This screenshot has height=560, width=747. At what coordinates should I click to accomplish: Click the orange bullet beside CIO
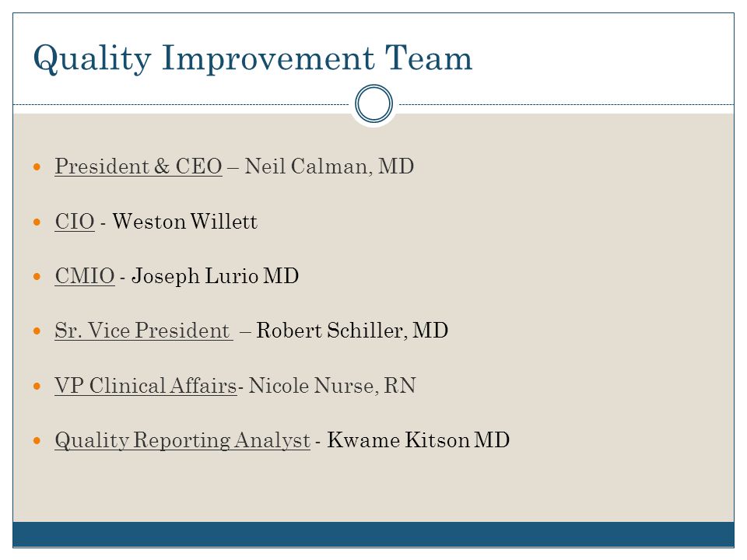[x=37, y=222]
